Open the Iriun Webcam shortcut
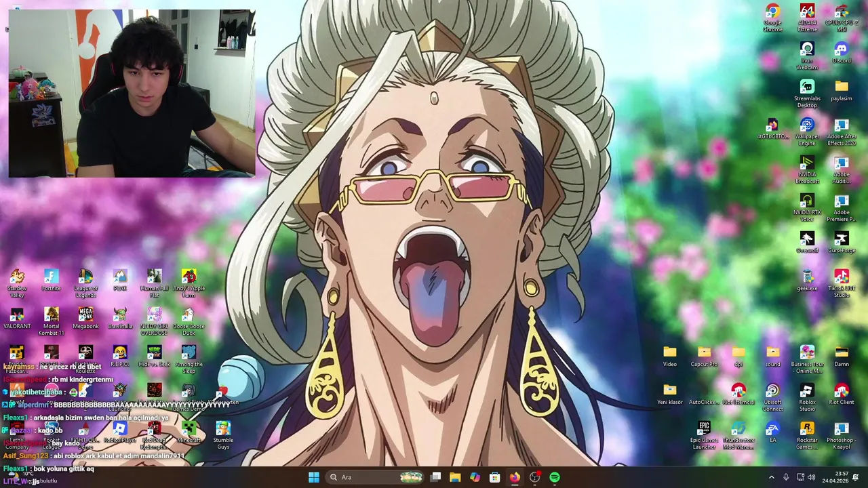 tap(807, 56)
